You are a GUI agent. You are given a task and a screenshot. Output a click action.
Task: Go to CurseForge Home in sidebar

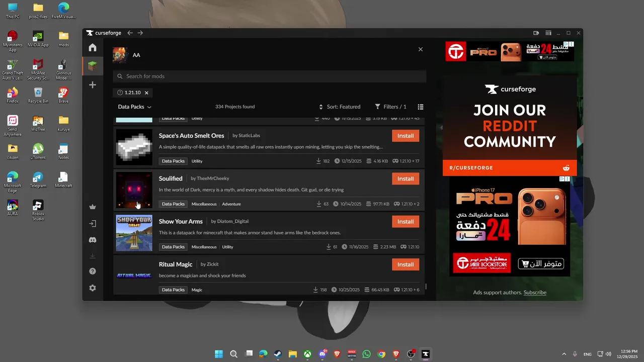[x=93, y=47]
